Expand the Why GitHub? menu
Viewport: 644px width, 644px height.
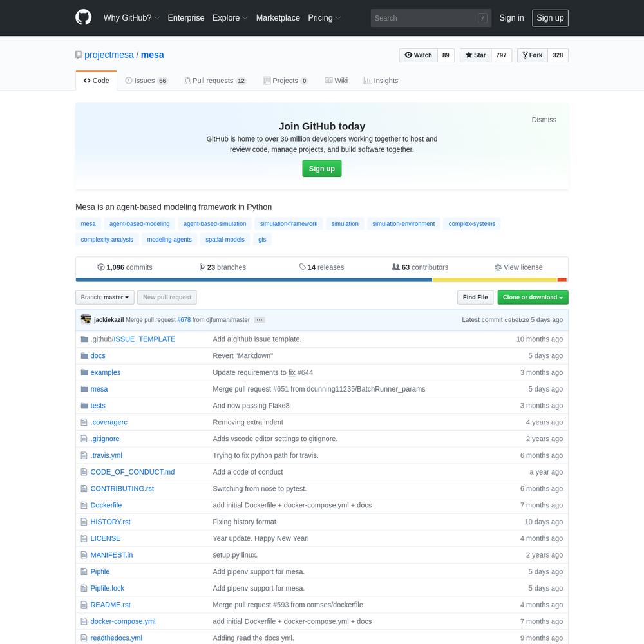[x=131, y=18]
